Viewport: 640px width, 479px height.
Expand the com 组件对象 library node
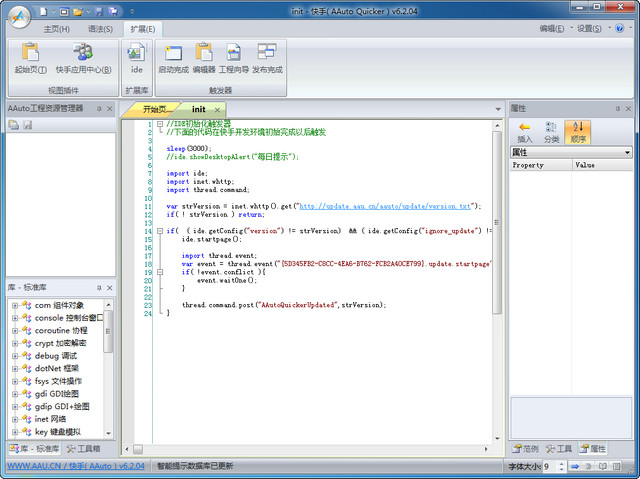click(15, 305)
